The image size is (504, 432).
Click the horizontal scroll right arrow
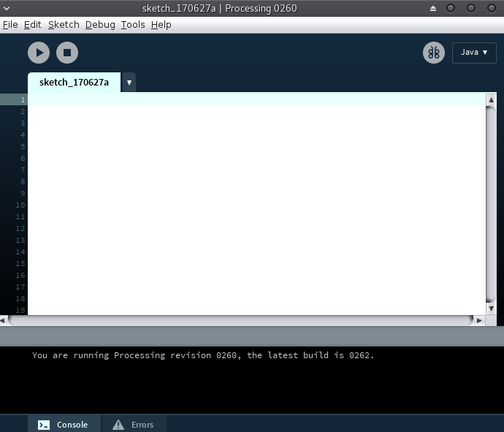coord(480,320)
